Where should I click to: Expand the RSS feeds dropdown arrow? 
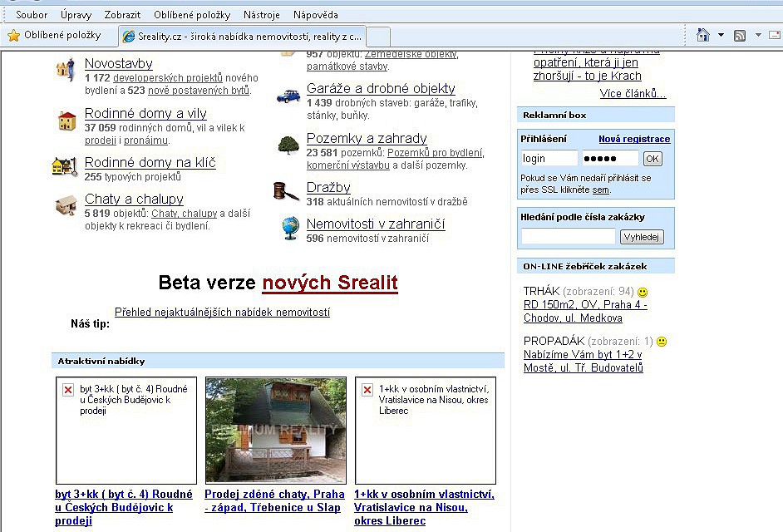click(x=755, y=36)
